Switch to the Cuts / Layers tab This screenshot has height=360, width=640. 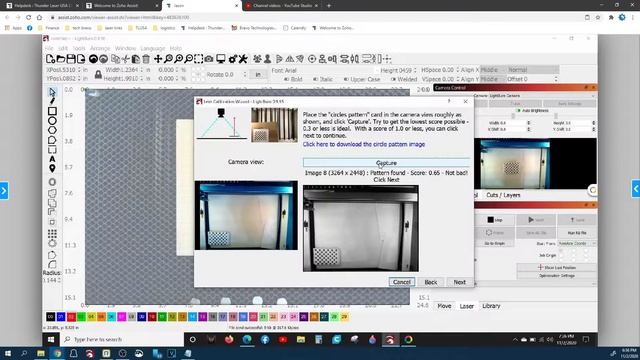tap(503, 195)
